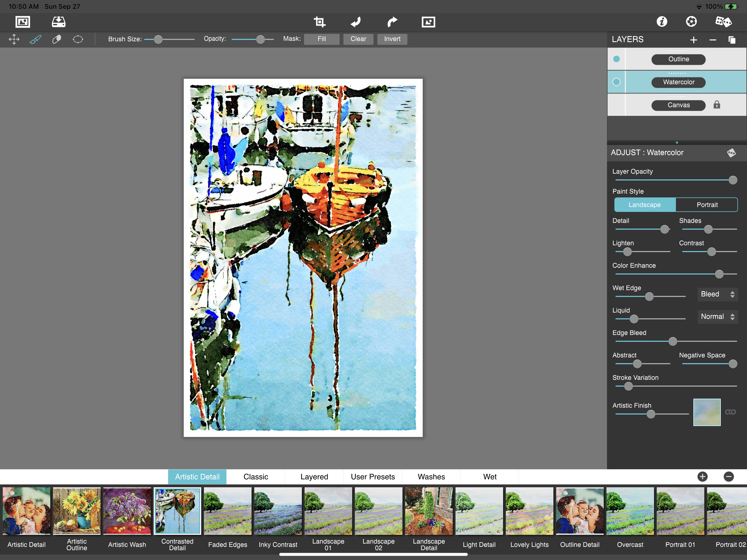Undo the last action

(356, 22)
